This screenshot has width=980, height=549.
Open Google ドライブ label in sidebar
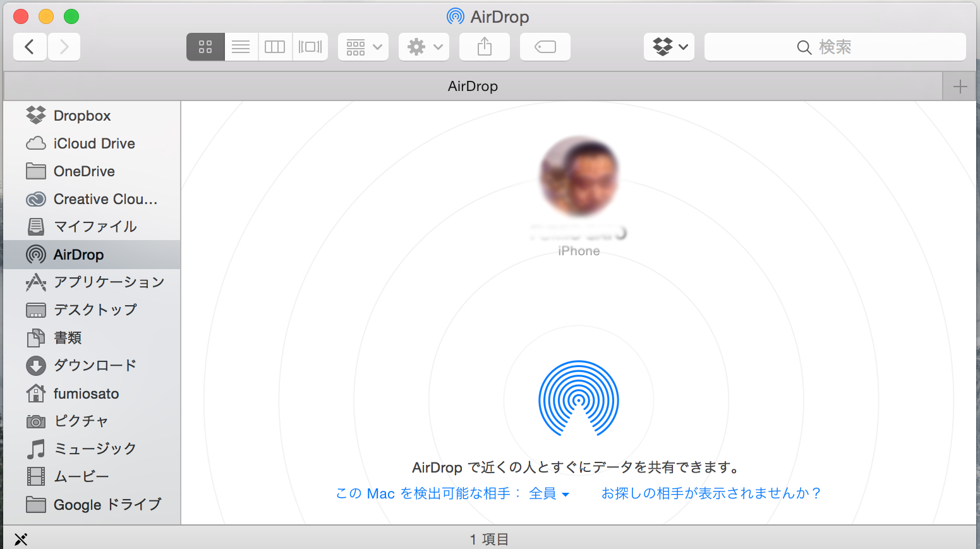click(107, 505)
